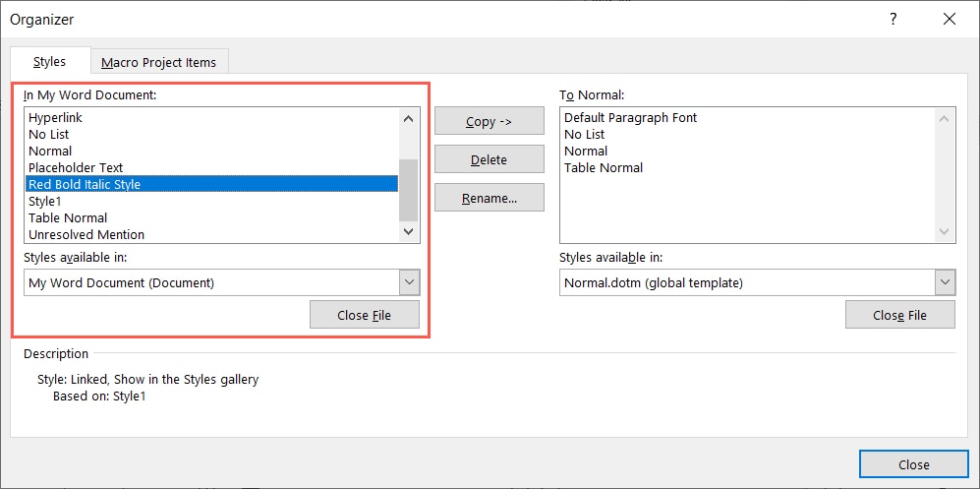This screenshot has width=980, height=489.
Task: Click the Delete button
Action: click(489, 159)
